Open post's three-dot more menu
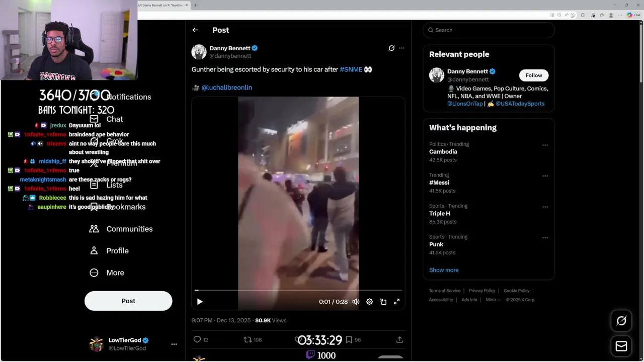Viewport: 644px width, 362px height. tap(401, 48)
